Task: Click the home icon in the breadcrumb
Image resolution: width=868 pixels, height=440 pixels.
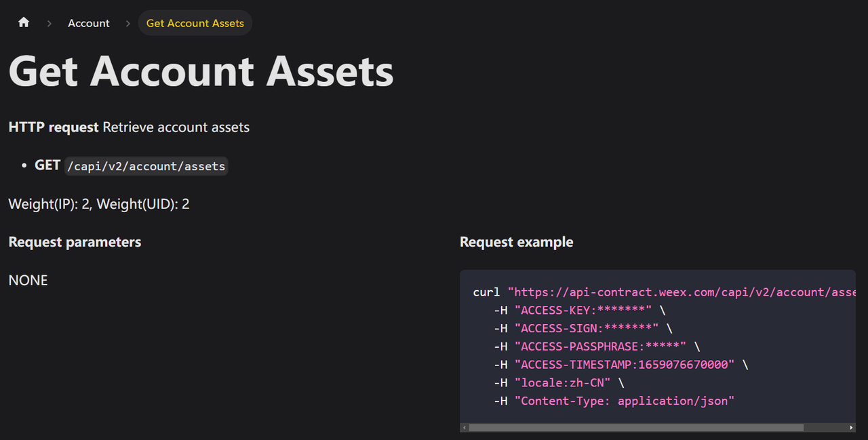Action: (x=23, y=22)
